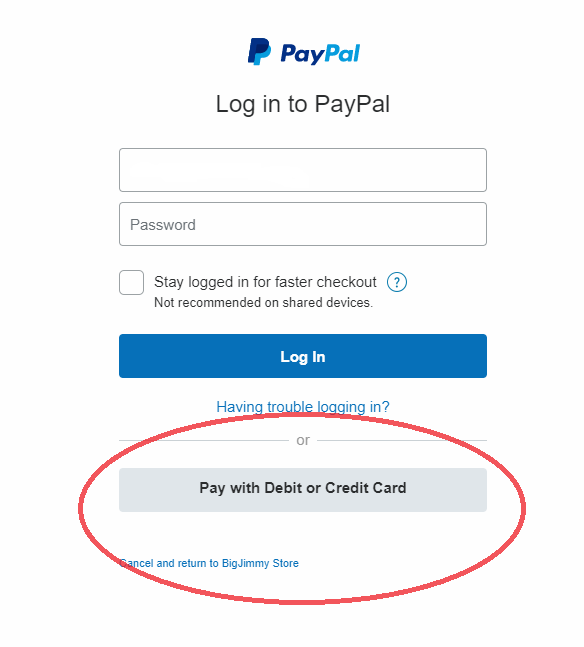Viewport: 584px width, 647px height.
Task: Focus the Password input field
Action: (303, 224)
